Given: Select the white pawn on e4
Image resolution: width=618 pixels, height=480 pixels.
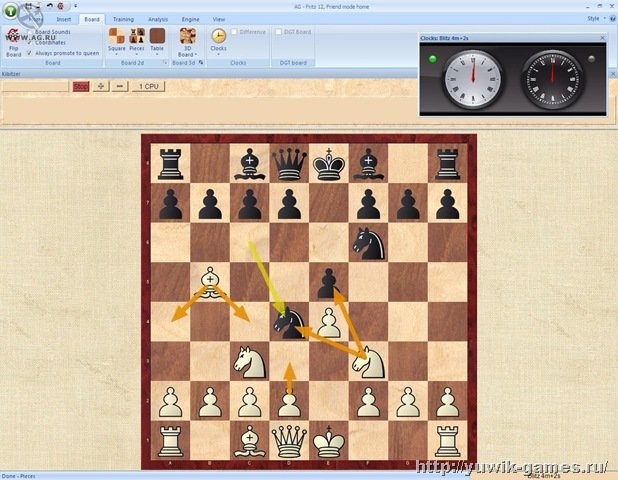Looking at the screenshot, I should [329, 322].
